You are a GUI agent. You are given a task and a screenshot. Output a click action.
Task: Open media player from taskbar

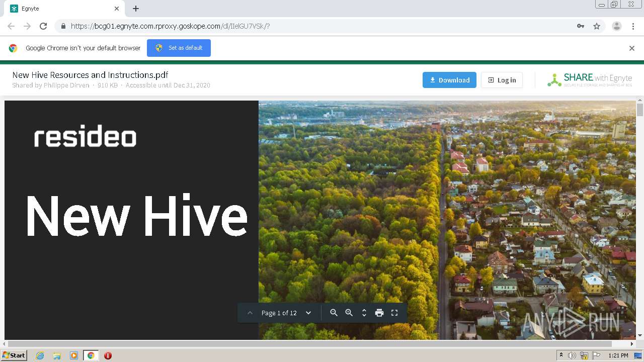point(74,355)
